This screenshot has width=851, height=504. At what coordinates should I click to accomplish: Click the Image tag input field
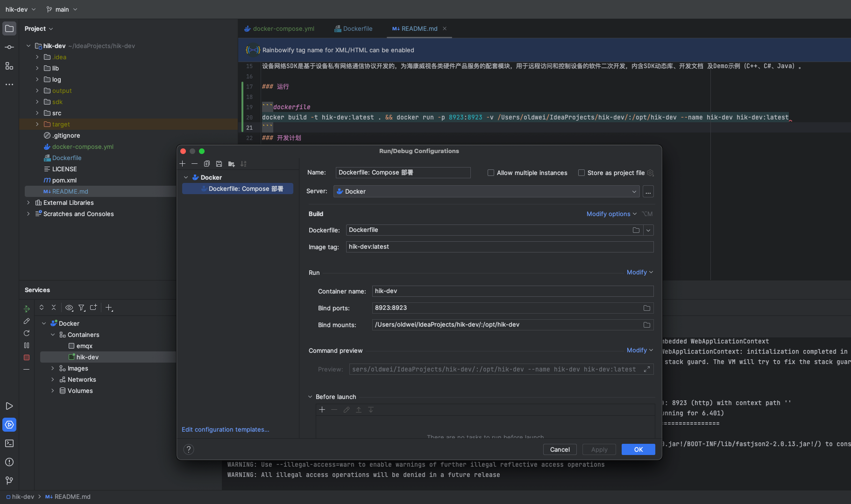click(500, 247)
